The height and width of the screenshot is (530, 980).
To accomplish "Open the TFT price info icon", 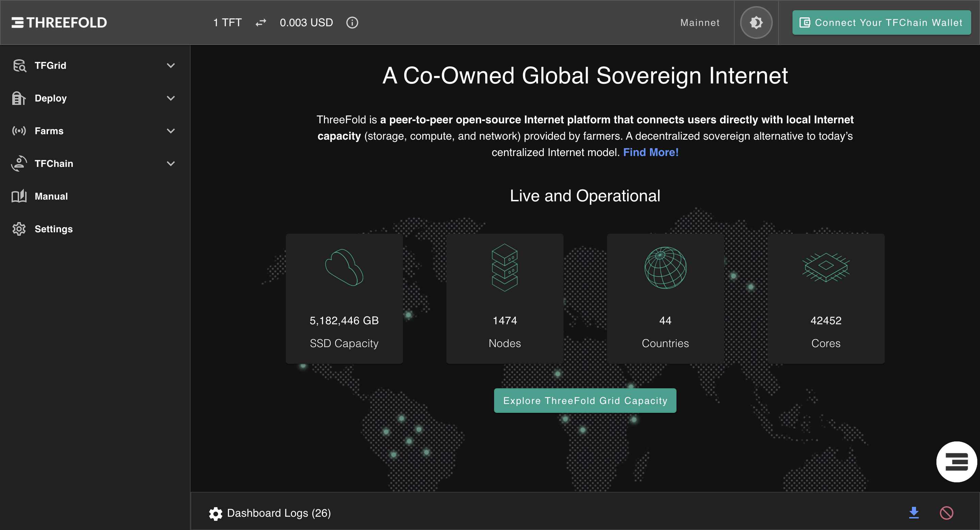I will (352, 22).
